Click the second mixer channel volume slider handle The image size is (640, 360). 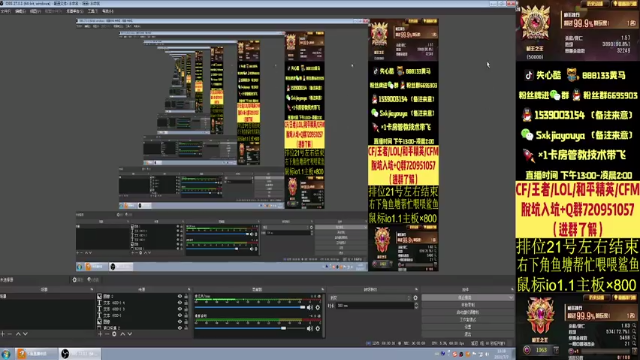283,328
